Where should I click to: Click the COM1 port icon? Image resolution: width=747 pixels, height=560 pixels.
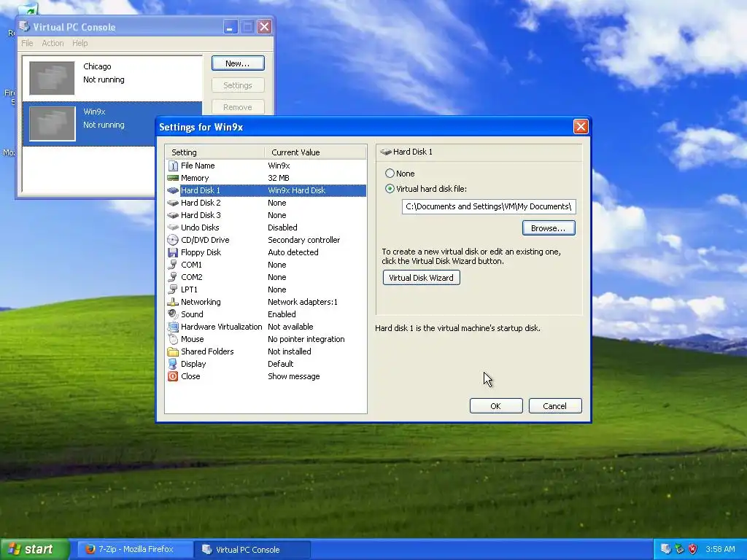[x=173, y=265]
